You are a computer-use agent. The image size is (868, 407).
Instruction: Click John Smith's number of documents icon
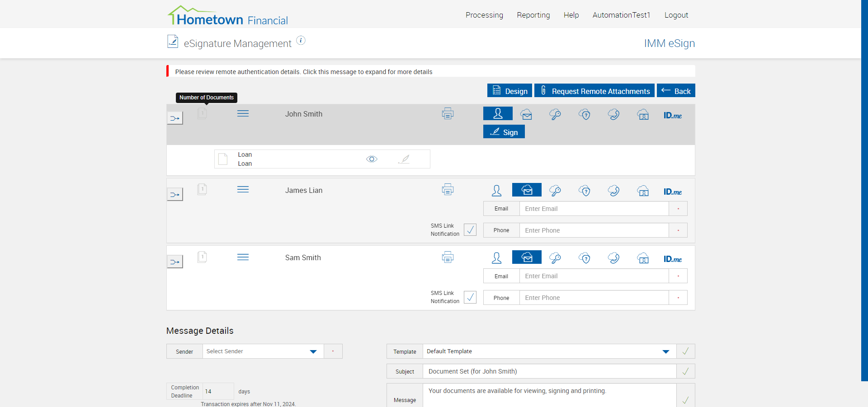[202, 113]
